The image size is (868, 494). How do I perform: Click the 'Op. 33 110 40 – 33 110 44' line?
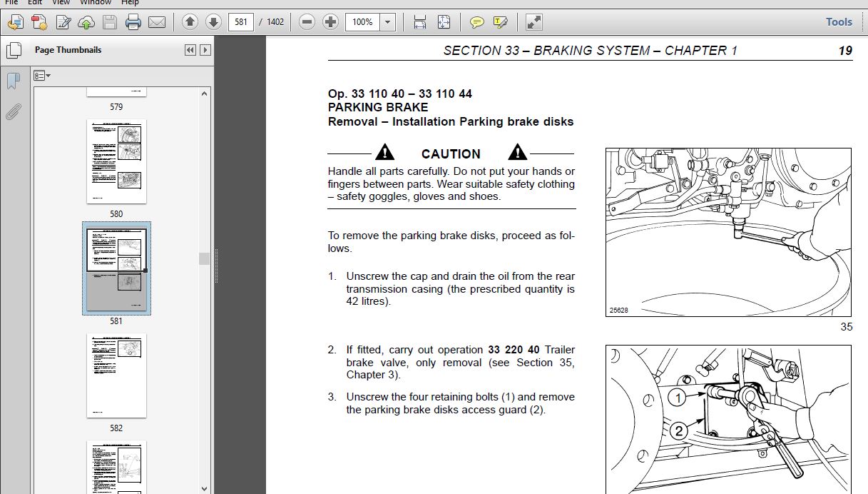[400, 94]
